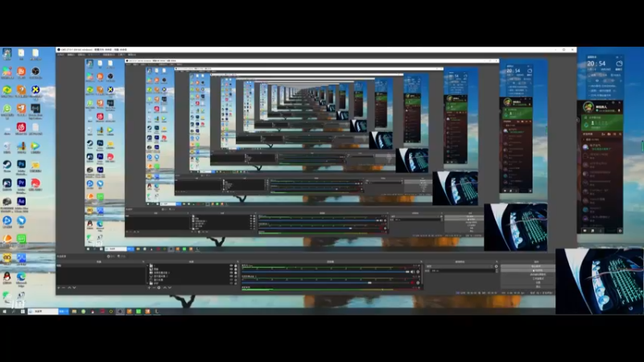Open File Explorer from the taskbar
Viewport: 644px width, 362px height.
[74, 311]
